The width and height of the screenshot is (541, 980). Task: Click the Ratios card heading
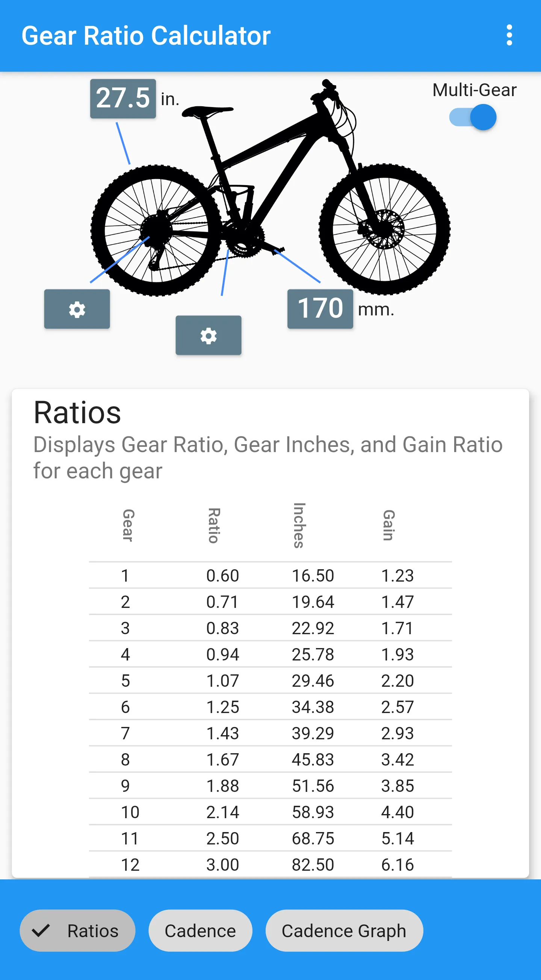(x=77, y=412)
